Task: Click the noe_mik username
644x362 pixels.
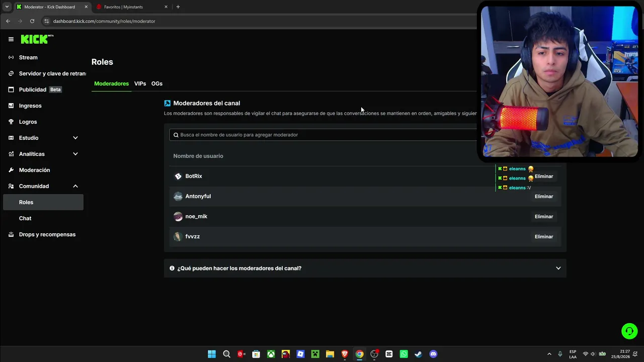Action: (x=196, y=217)
